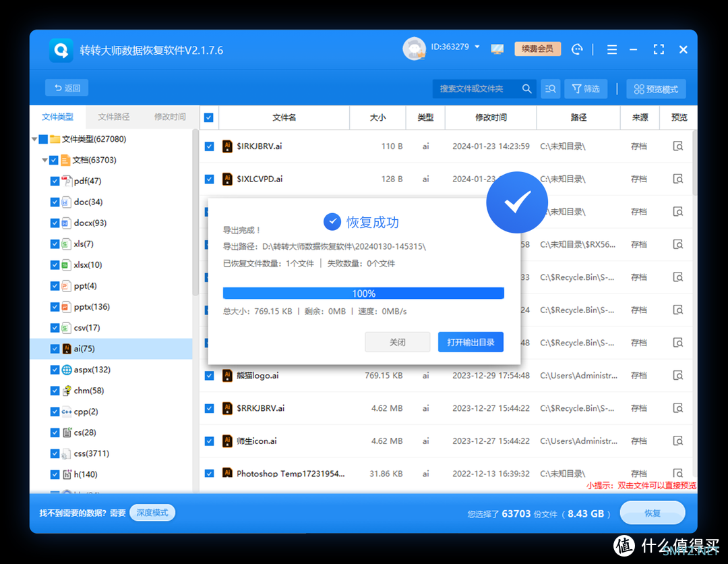The width and height of the screenshot is (728, 564).
Task: Click the 关闭 button in dialog
Action: click(397, 342)
